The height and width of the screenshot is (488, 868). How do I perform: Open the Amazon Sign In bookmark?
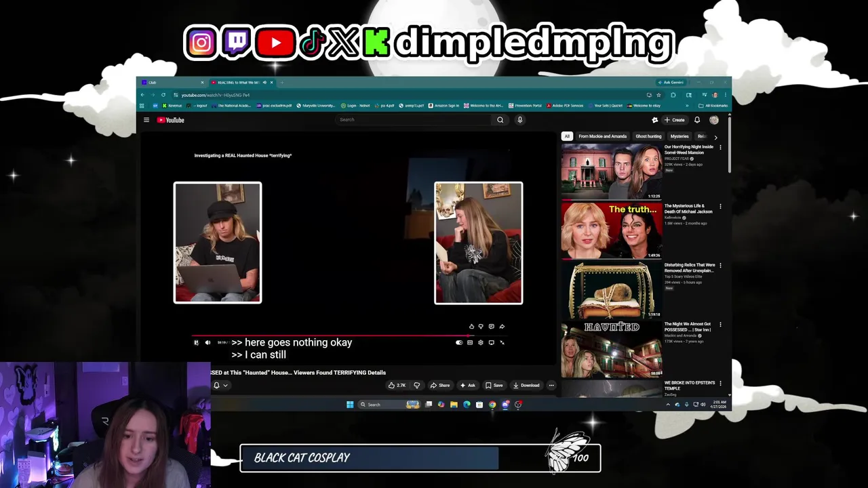(444, 106)
